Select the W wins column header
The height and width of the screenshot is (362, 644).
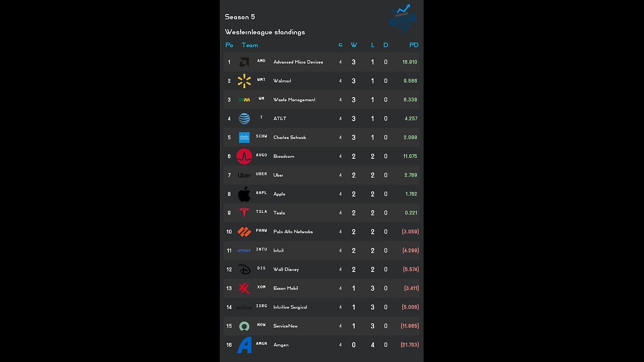coord(354,45)
